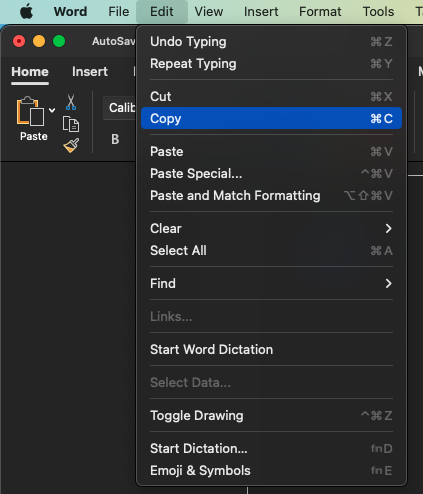Choose Undo Typing
This screenshot has width=423, height=494.
click(271, 42)
